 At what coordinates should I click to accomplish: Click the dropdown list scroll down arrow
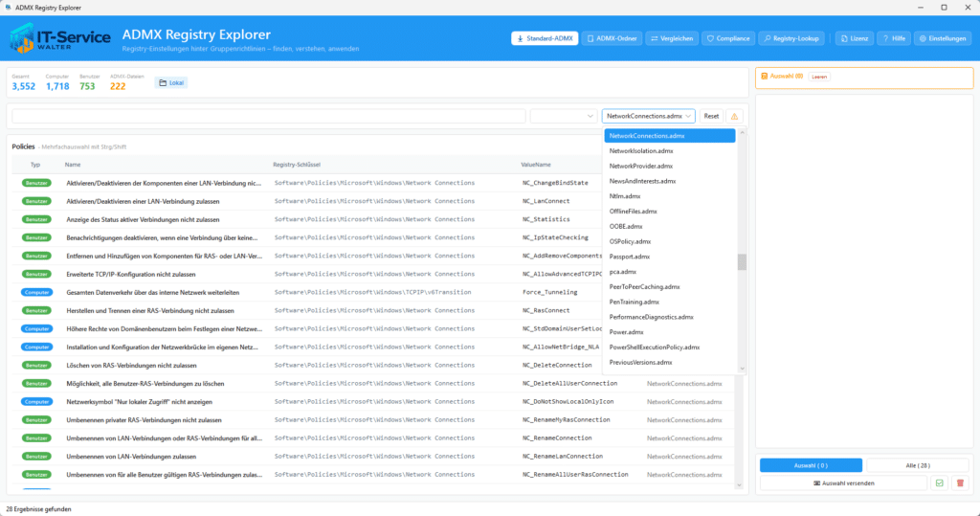(742, 369)
